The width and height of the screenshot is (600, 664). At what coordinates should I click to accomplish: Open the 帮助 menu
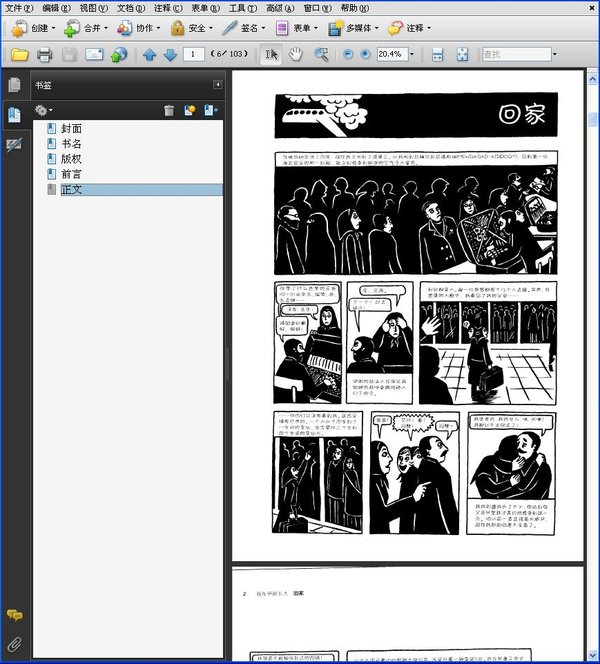354,8
